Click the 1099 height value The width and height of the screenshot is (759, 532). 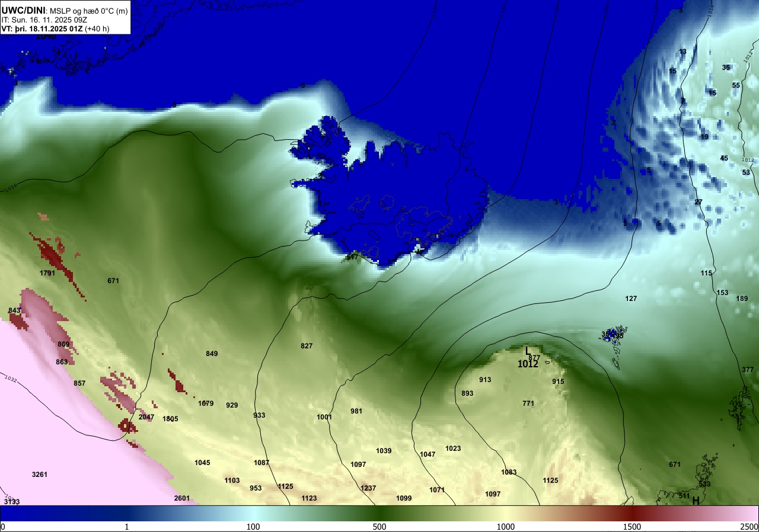(404, 498)
